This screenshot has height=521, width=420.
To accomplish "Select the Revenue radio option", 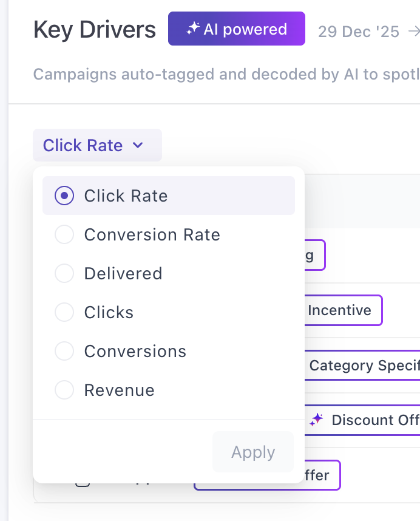I will point(64,390).
